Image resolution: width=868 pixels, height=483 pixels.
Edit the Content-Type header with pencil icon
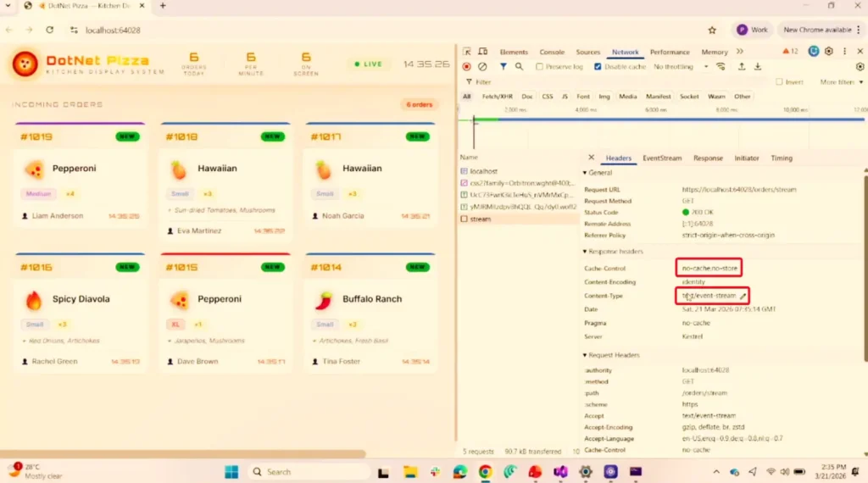743,296
